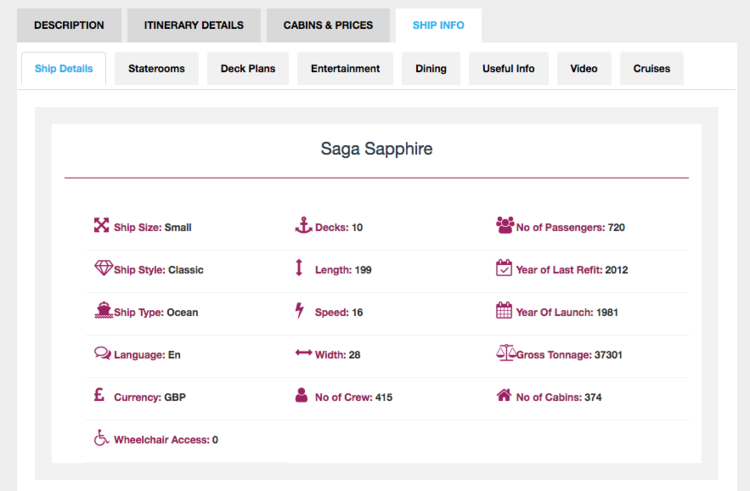Click the 'Width: 28' text
The height and width of the screenshot is (491, 750).
click(338, 355)
